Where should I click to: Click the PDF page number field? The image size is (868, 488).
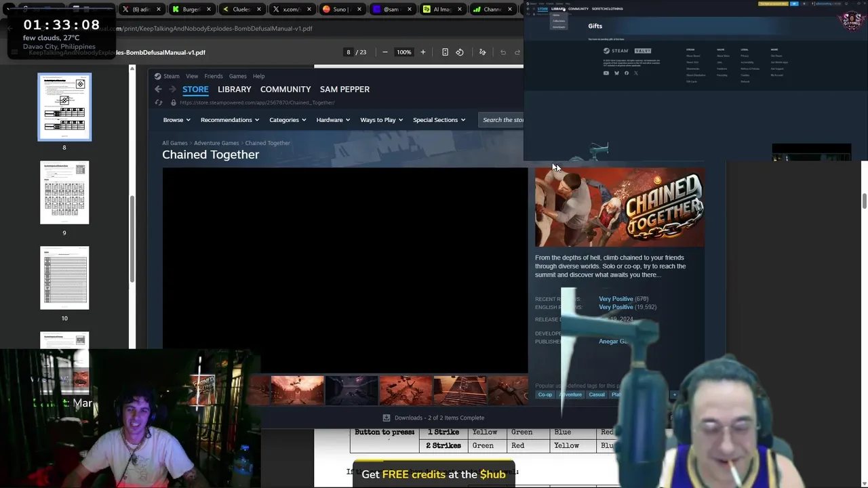point(349,52)
